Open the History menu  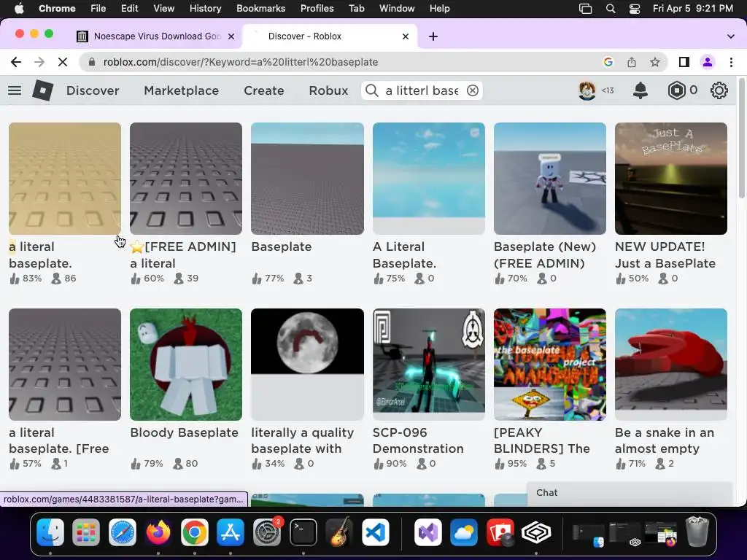click(x=205, y=9)
